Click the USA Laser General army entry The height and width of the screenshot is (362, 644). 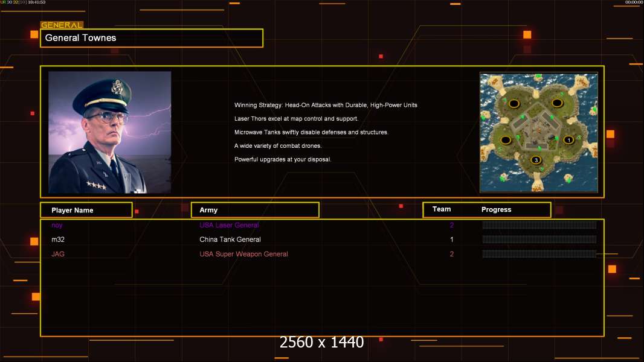(x=229, y=225)
